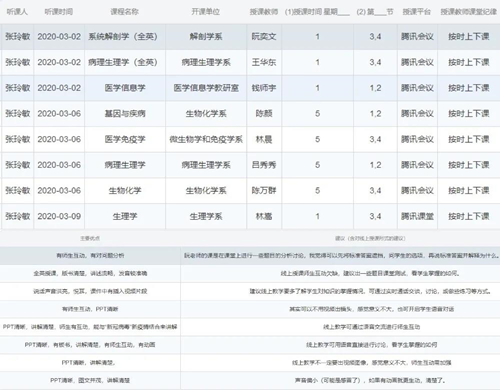Click suggestion cell 线上教学可通过语音交流进行师生互动
500x390 pixels.
coord(372,327)
